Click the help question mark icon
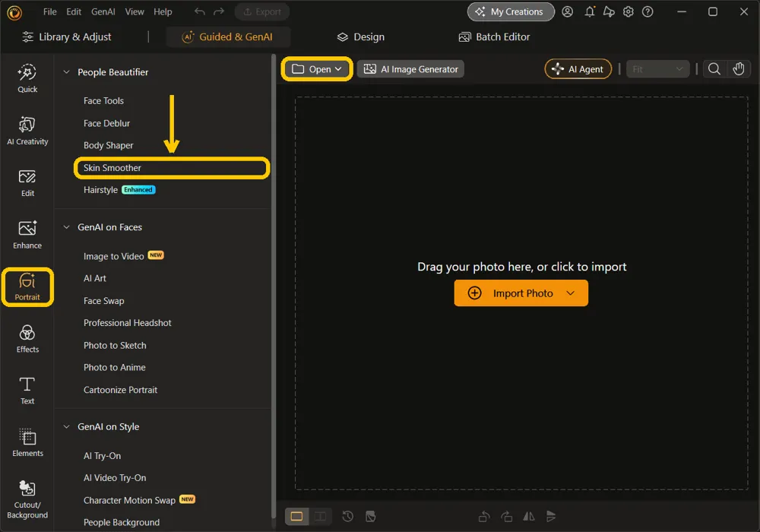This screenshot has width=760, height=532. 648,11
